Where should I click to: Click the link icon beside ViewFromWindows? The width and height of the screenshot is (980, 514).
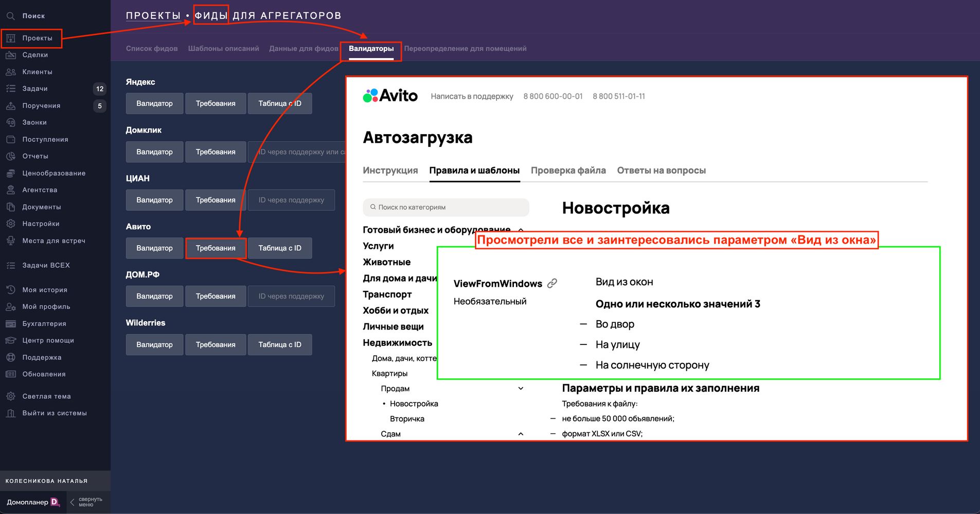coord(552,283)
